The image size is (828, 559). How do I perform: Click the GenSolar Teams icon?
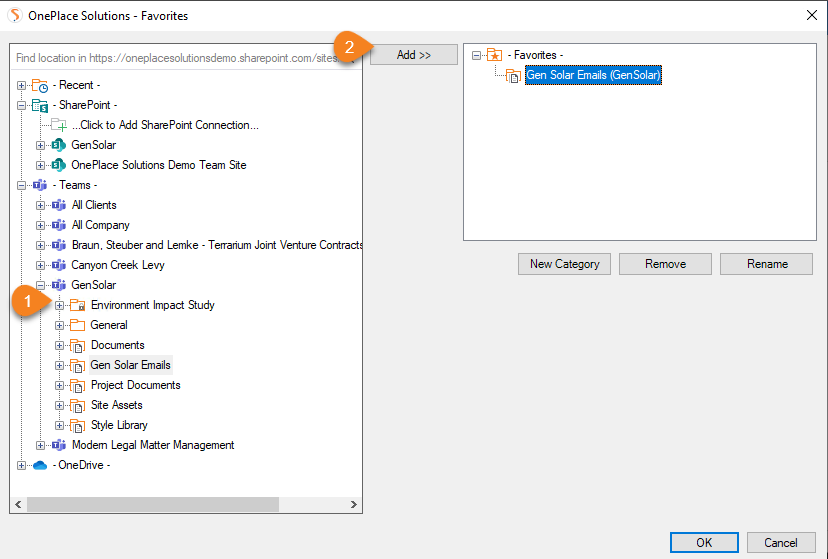tap(59, 285)
